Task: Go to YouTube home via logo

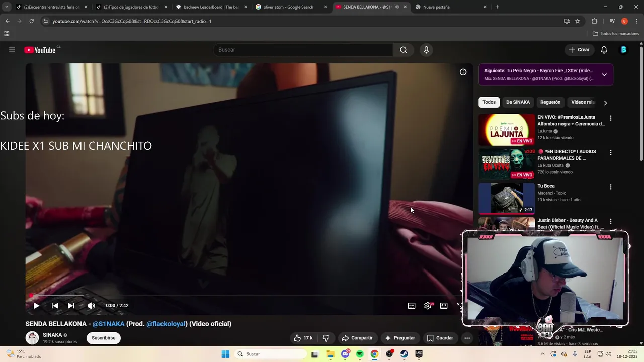Action: pos(40,50)
